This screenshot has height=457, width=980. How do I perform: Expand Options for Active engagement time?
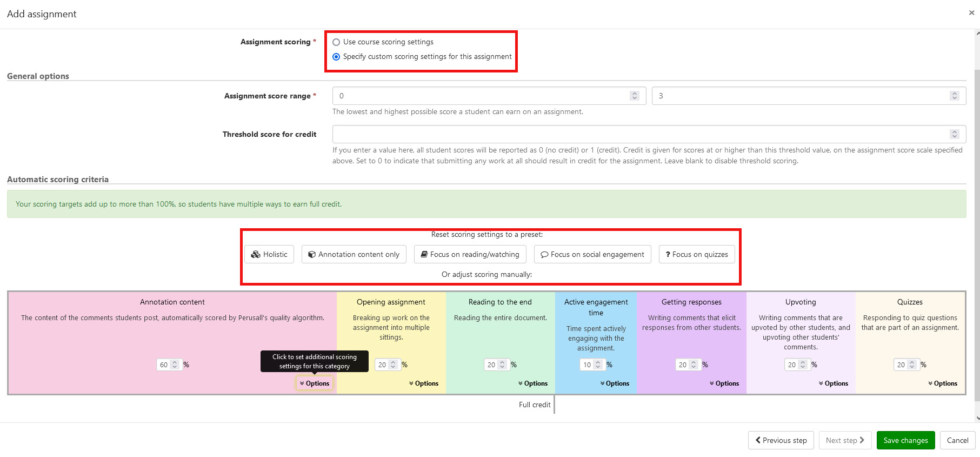point(615,383)
